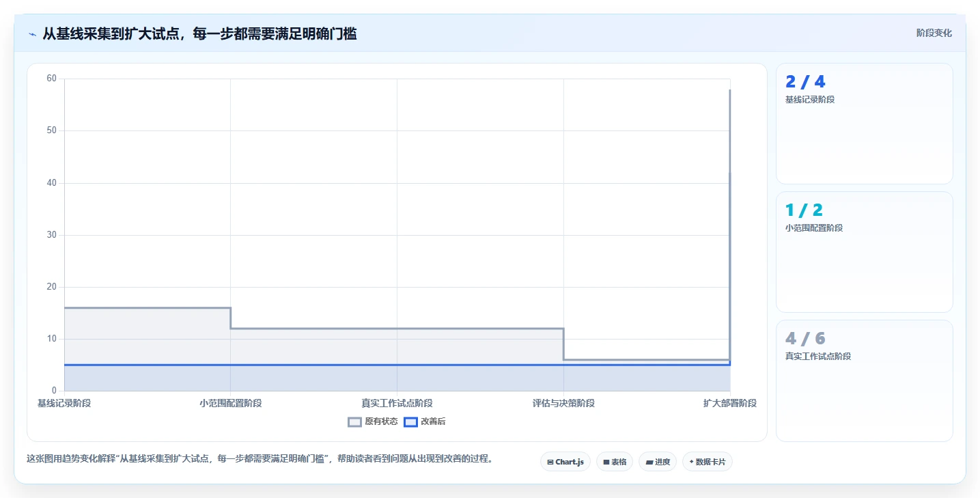Click y-axis tick label 40
The width and height of the screenshot is (980, 498).
click(51, 183)
